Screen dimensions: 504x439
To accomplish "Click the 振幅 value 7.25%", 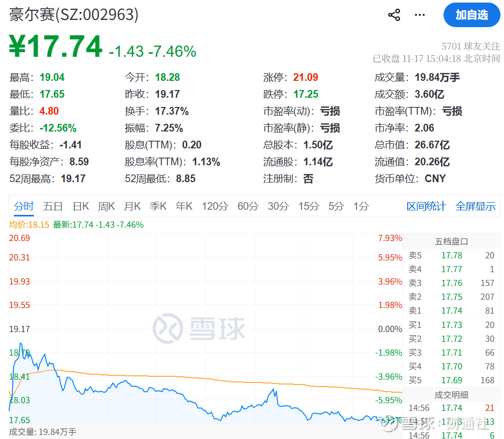I will pos(169,128).
